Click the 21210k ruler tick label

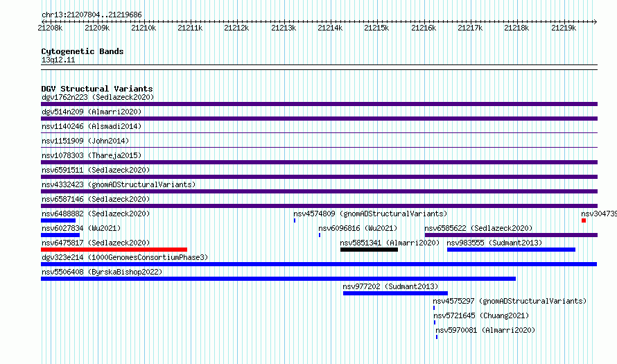coord(144,28)
